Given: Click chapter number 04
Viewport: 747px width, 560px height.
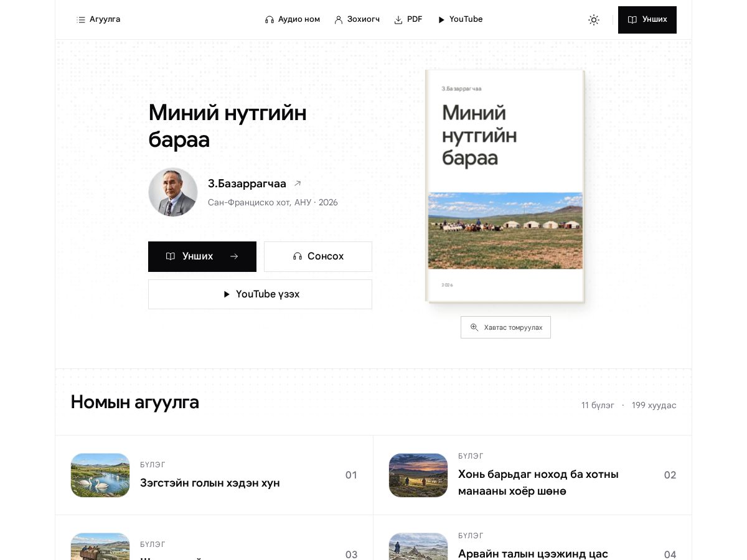Looking at the screenshot, I should [x=670, y=554].
